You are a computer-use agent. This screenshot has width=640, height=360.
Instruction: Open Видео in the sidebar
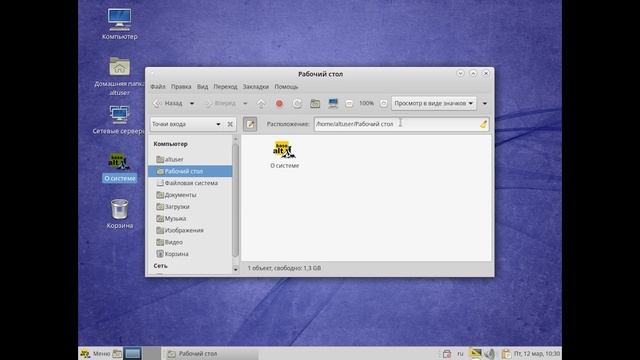[190, 242]
